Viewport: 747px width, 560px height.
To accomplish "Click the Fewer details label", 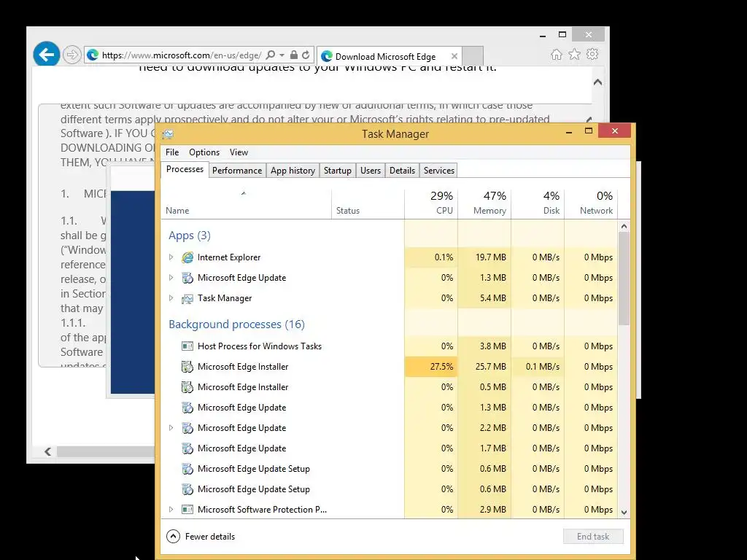I will 209,537.
